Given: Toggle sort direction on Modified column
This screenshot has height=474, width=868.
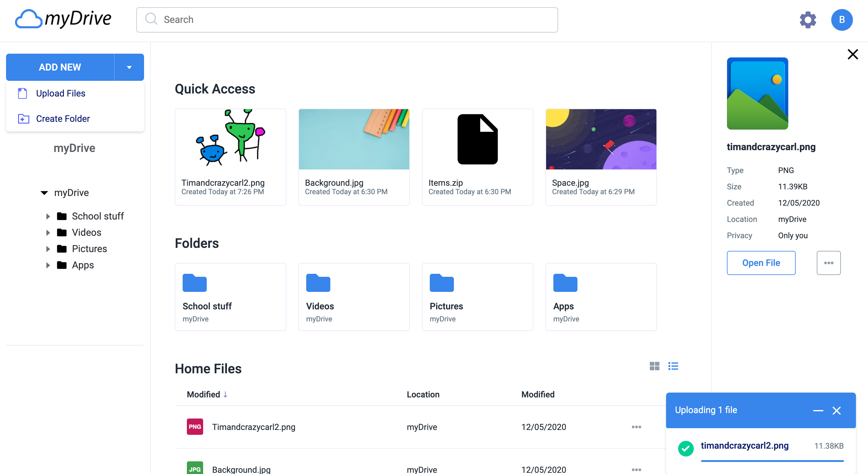Looking at the screenshot, I should (x=225, y=394).
